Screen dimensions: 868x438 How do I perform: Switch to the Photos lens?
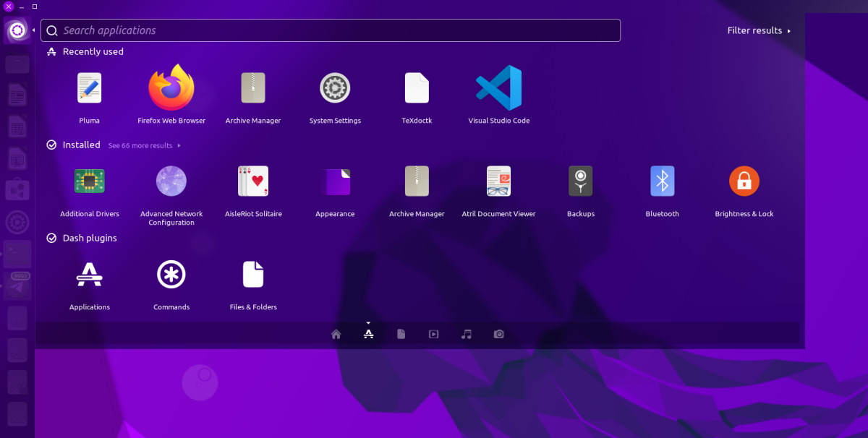click(498, 333)
